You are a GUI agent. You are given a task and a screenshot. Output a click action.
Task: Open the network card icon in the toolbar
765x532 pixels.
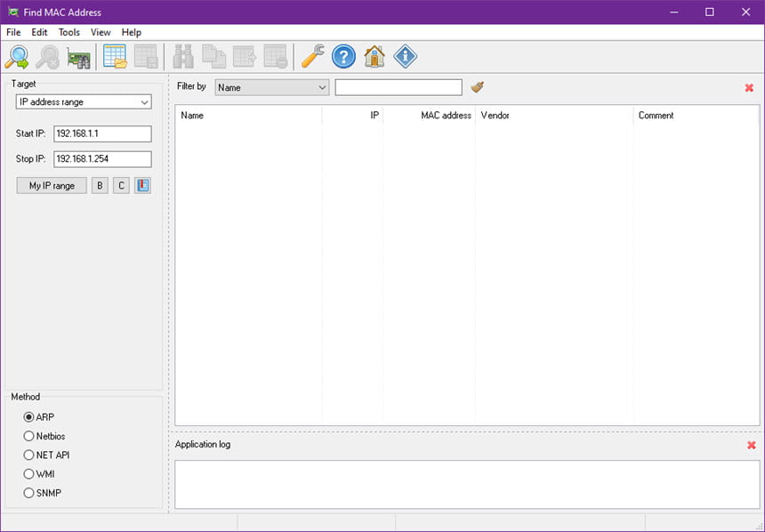point(78,57)
